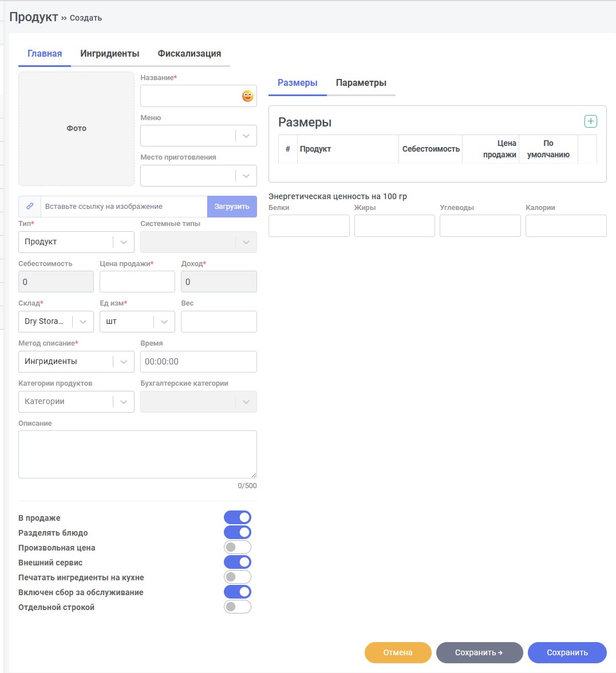This screenshot has width=616, height=673.
Task: Open the Место приготовления dropdown
Action: click(198, 176)
